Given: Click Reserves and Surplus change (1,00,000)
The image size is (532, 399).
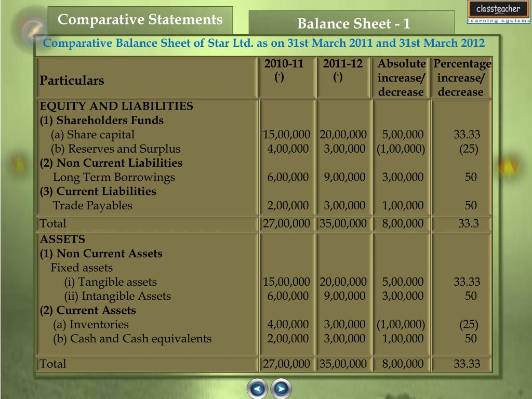Looking at the screenshot, I should [x=401, y=149].
